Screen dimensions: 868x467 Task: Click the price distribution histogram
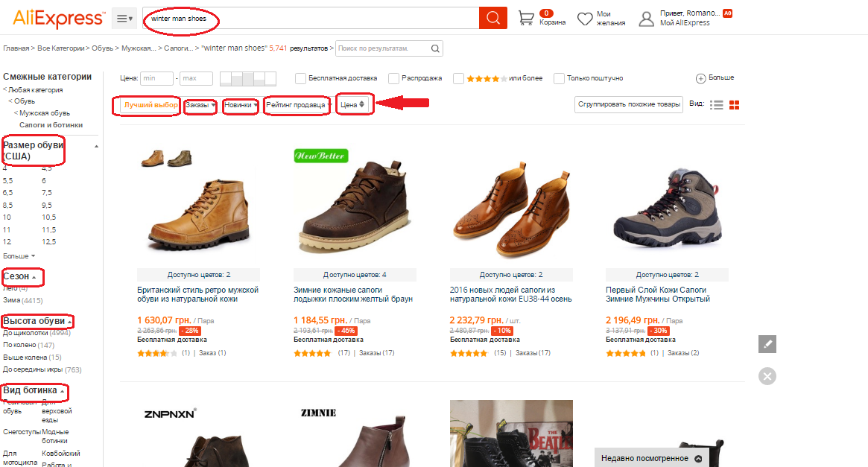248,78
